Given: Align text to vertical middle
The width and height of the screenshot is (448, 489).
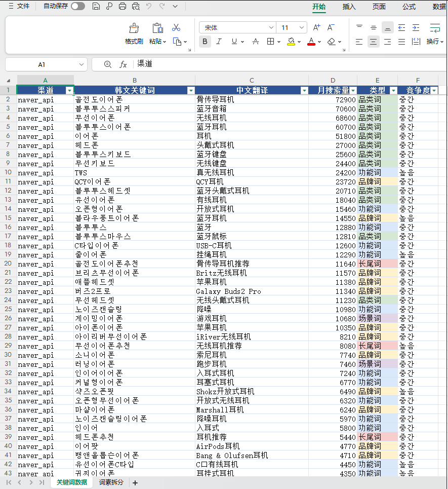Looking at the screenshot, I should [x=374, y=27].
